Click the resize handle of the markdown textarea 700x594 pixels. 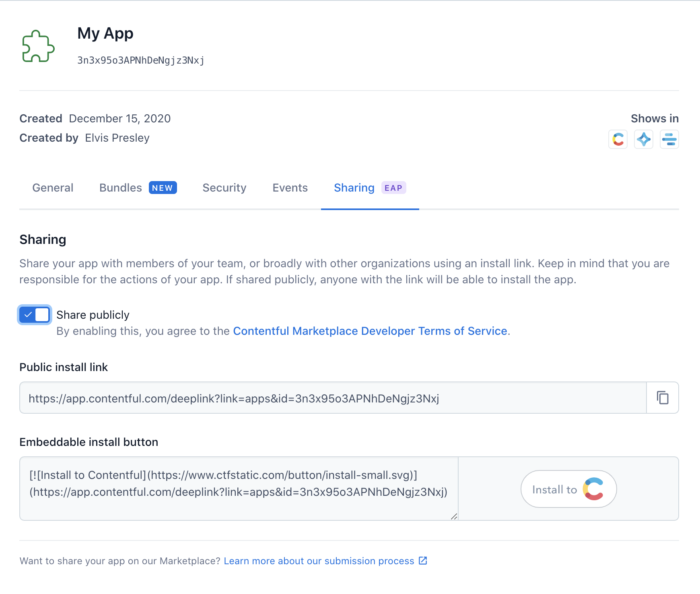point(454,516)
